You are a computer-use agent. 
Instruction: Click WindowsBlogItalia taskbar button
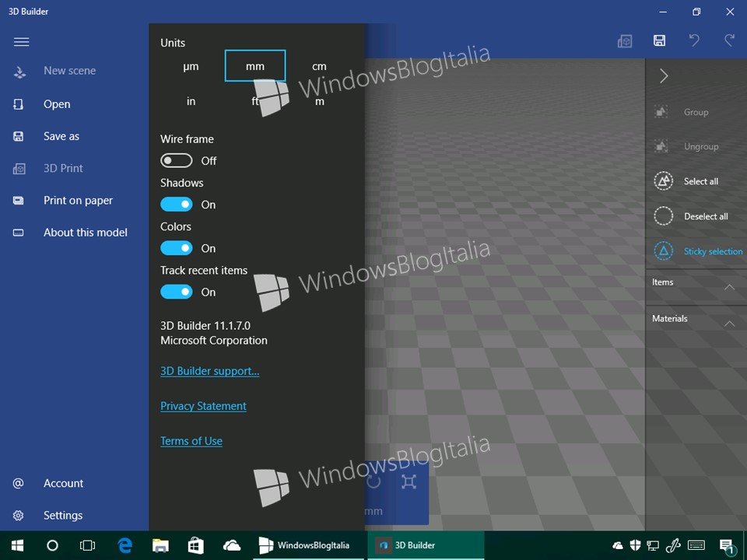coord(310,545)
